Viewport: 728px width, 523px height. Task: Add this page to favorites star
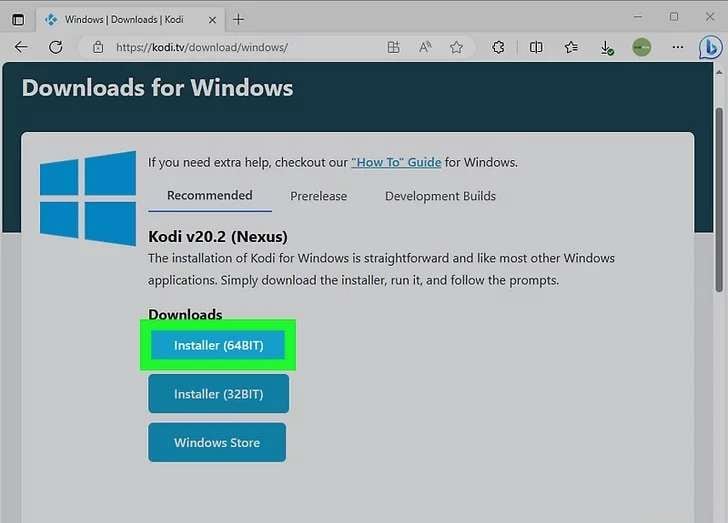pyautogui.click(x=456, y=47)
